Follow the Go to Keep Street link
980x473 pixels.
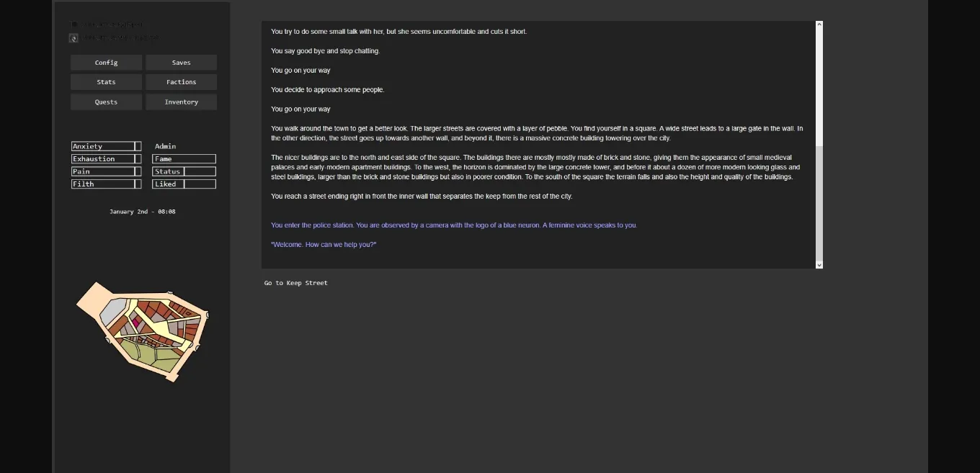[295, 282]
